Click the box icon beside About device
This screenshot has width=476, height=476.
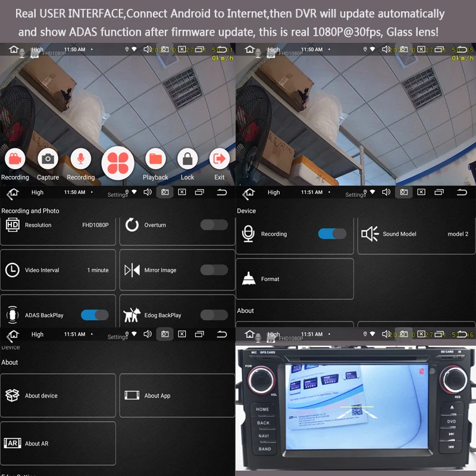12,395
